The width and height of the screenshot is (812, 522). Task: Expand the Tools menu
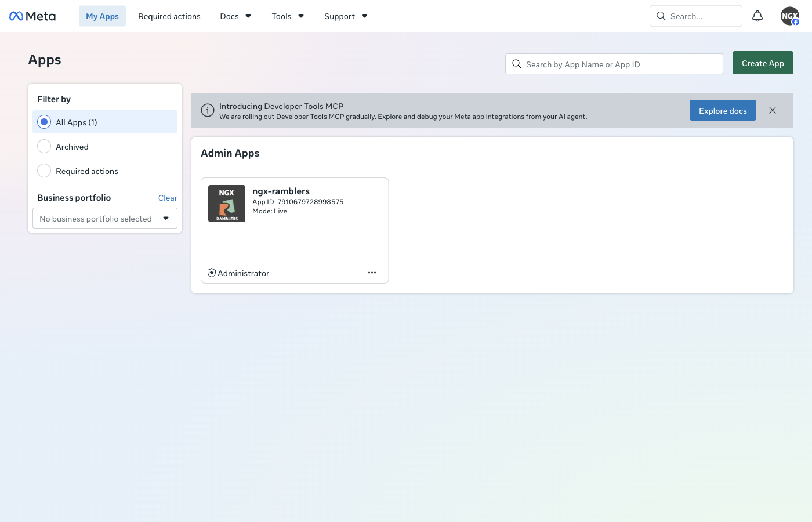pyautogui.click(x=288, y=16)
